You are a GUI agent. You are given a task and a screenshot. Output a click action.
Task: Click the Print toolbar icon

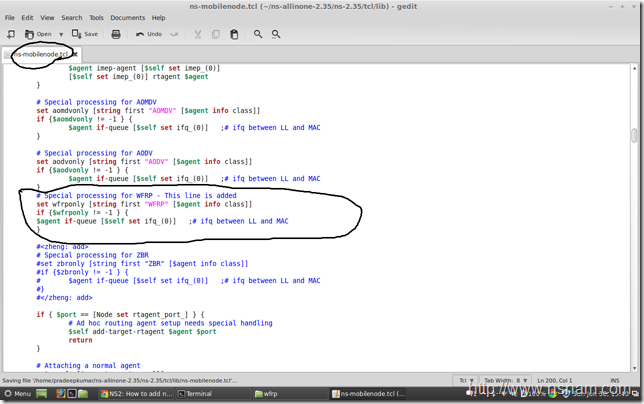[116, 34]
